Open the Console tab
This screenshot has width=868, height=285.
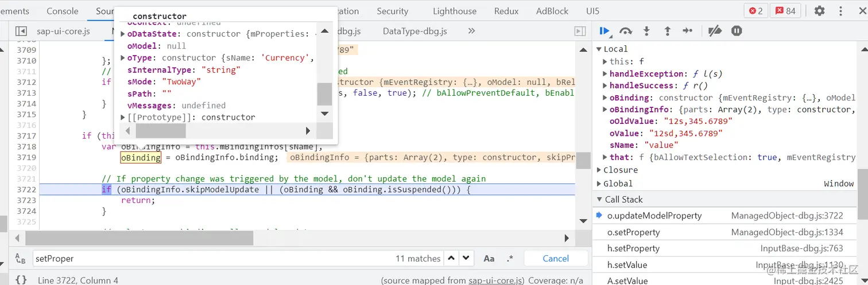click(x=63, y=11)
